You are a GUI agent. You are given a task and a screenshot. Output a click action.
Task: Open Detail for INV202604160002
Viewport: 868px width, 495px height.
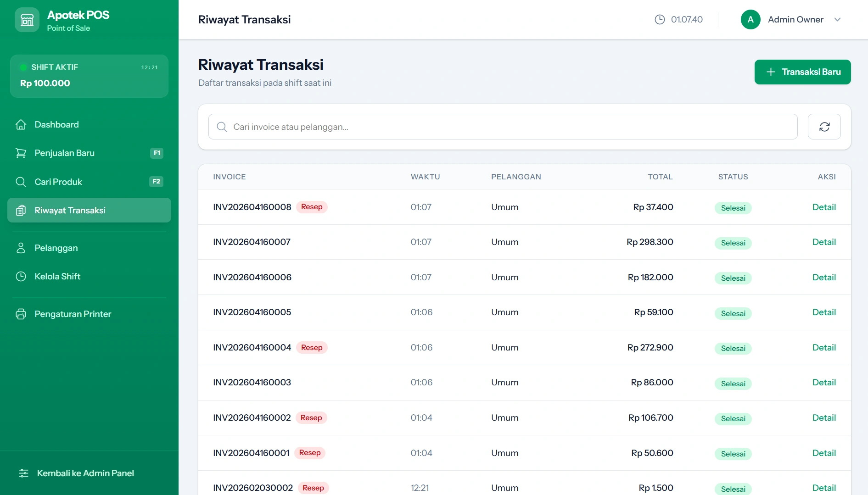coord(824,417)
